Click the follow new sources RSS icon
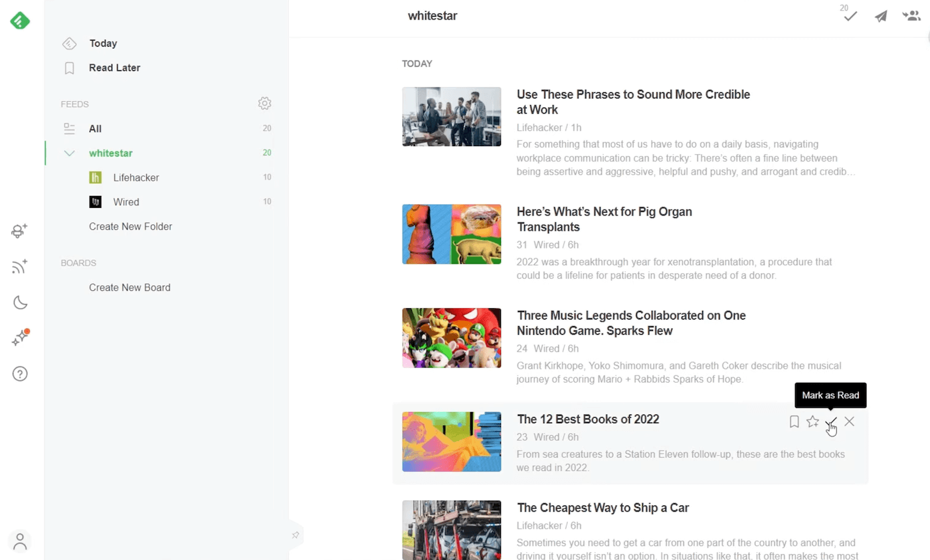930x560 pixels. click(x=20, y=267)
